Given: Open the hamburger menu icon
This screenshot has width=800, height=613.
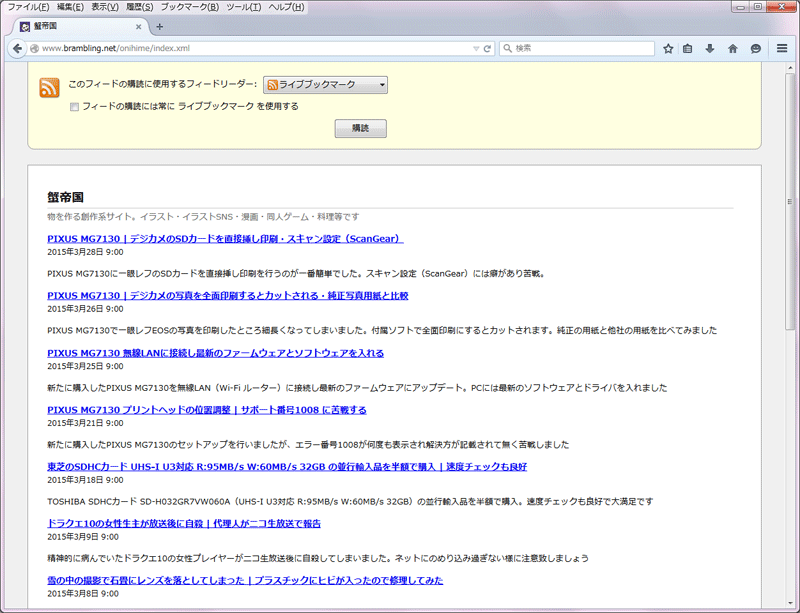Looking at the screenshot, I should pyautogui.click(x=782, y=48).
